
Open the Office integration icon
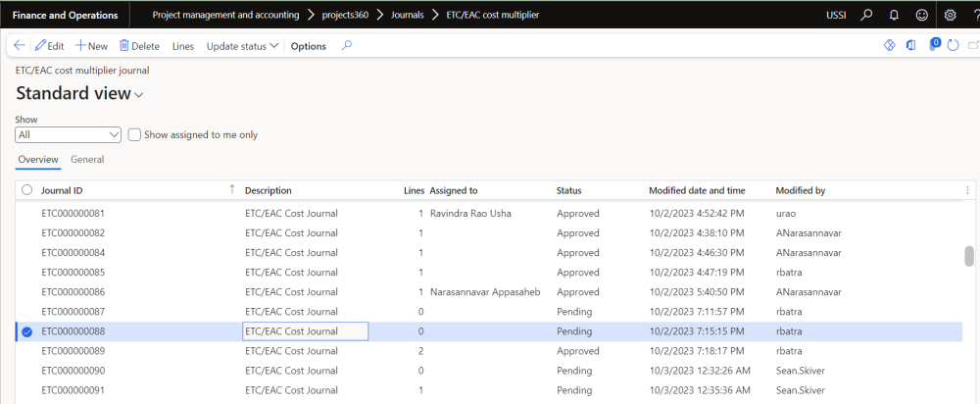[x=911, y=46]
